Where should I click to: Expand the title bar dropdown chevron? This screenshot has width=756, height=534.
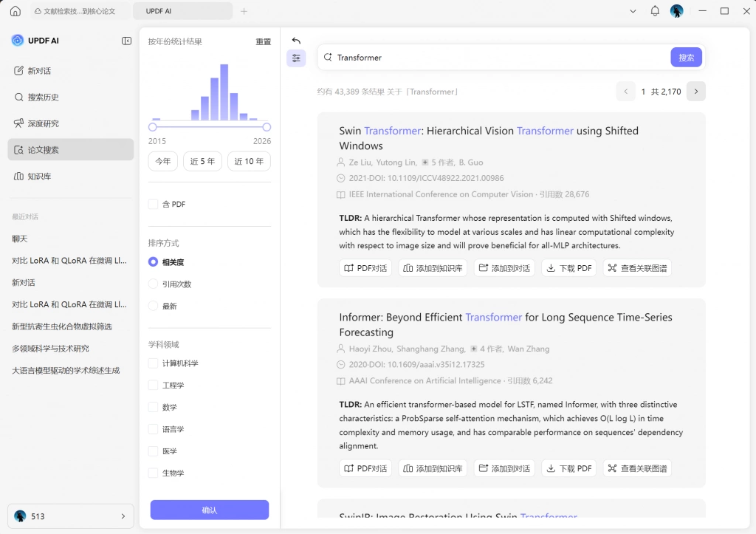click(633, 11)
